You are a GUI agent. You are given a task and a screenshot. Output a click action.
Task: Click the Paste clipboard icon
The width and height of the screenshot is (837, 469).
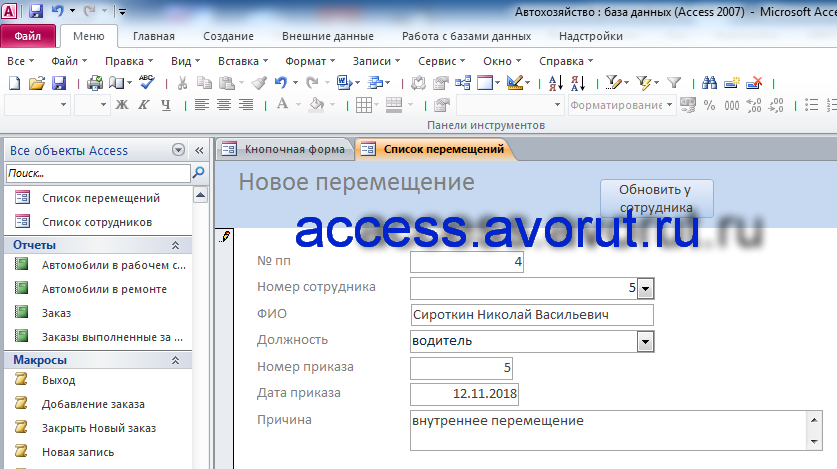tap(227, 83)
